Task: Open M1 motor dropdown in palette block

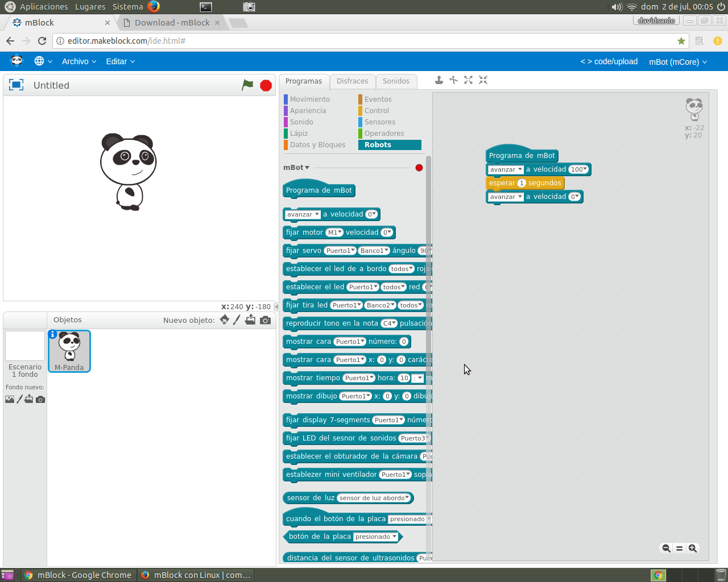Action: (334, 232)
